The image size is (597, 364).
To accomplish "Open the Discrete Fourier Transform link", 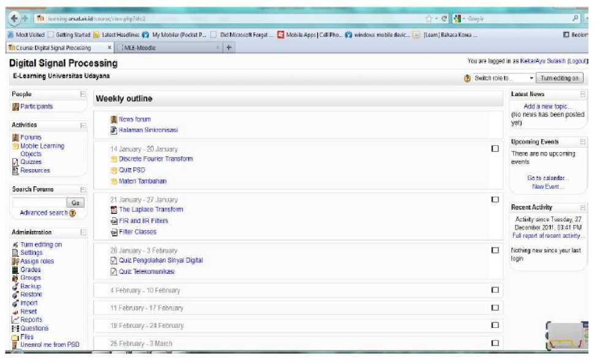I will tap(156, 159).
